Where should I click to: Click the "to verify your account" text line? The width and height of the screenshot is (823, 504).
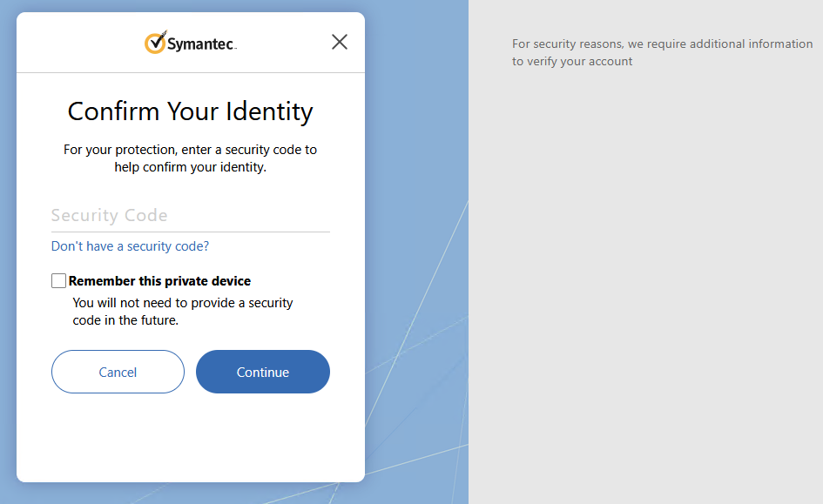(572, 61)
